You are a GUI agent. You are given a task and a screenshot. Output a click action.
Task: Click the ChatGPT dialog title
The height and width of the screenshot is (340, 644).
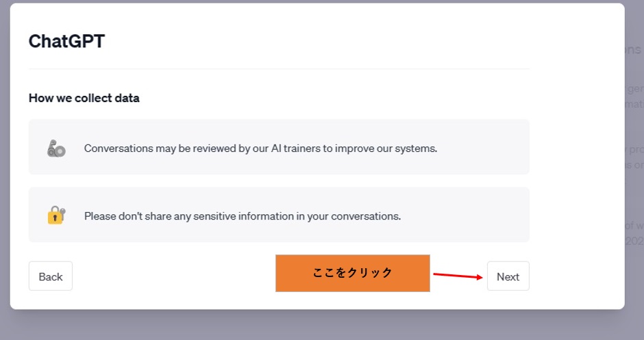(x=66, y=41)
